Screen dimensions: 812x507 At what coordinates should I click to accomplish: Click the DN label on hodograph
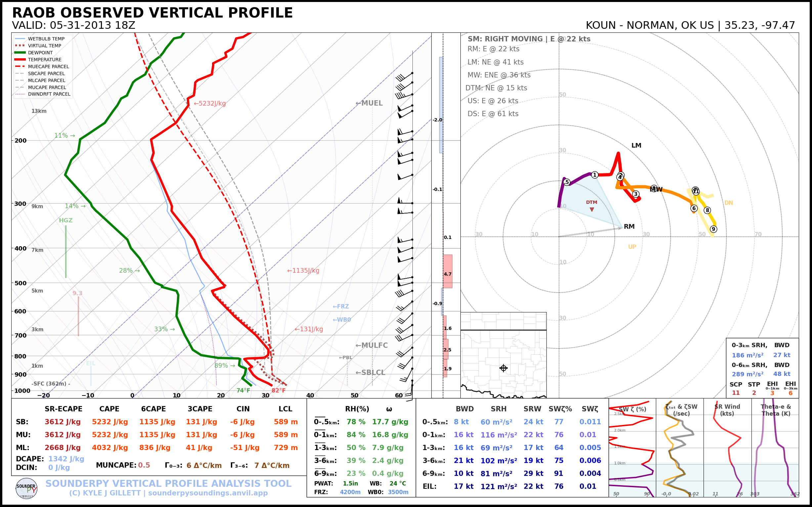click(729, 203)
